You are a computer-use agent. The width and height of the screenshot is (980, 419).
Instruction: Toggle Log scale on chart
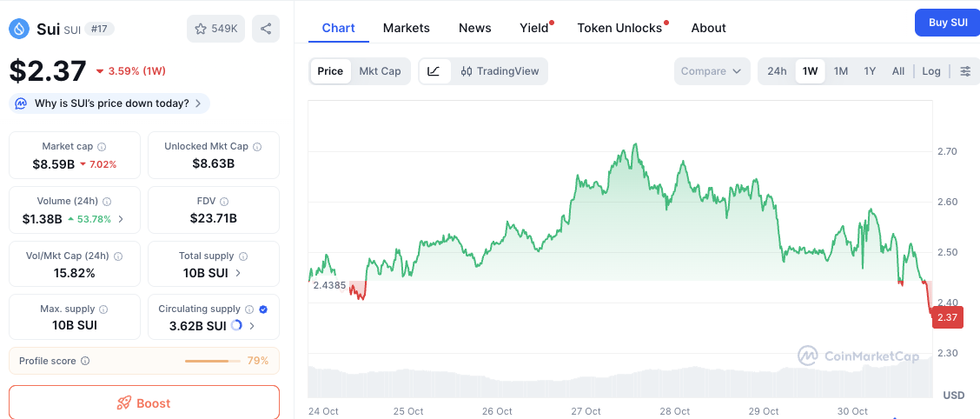931,71
